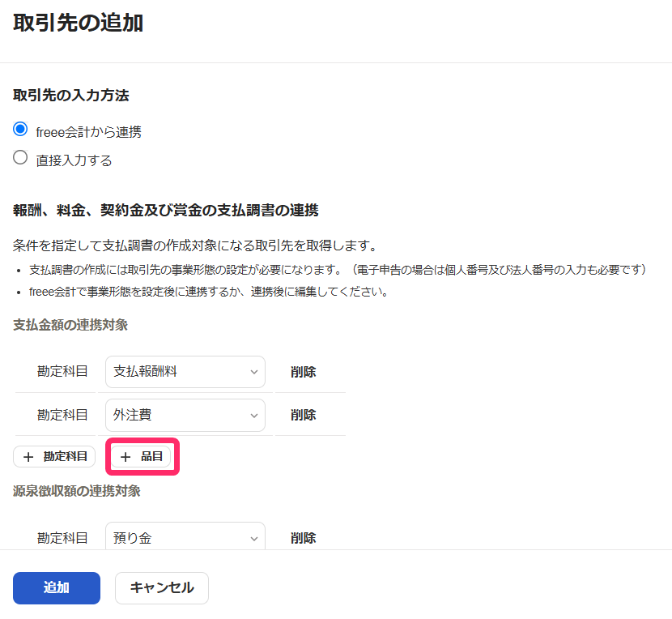This screenshot has height=619, width=672.
Task: Delete the 外注費 row
Action: tap(303, 415)
